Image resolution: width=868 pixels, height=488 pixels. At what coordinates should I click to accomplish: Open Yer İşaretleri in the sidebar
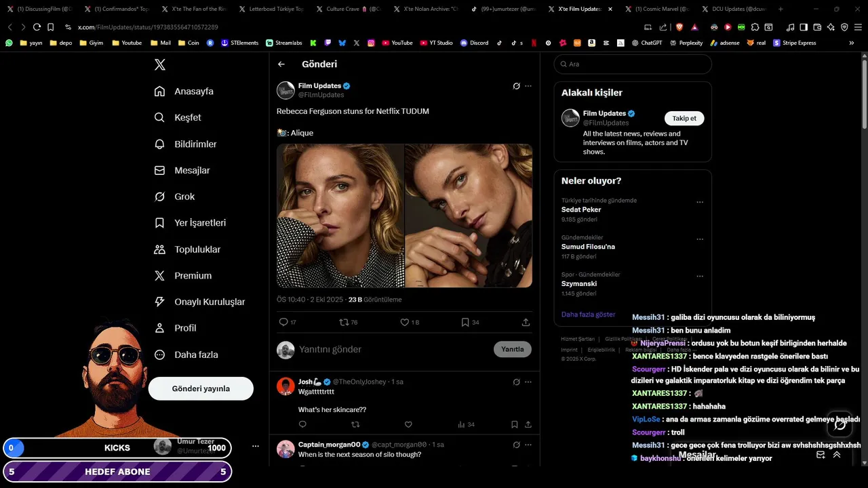pyautogui.click(x=190, y=223)
